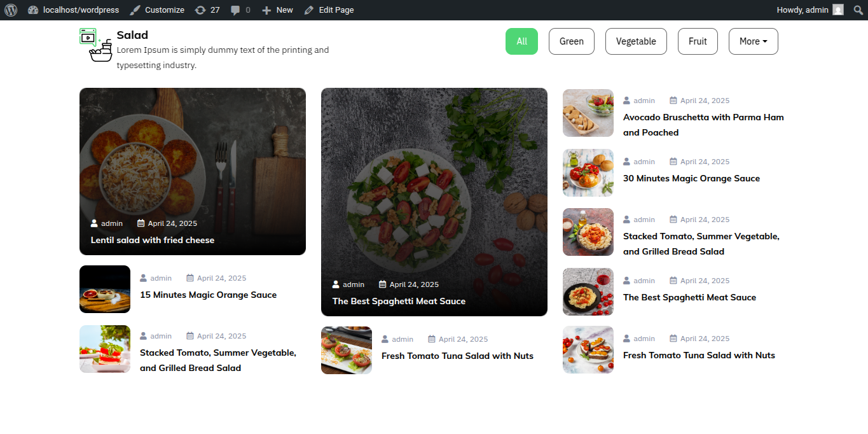Open the updates icon showing 27

click(200, 10)
